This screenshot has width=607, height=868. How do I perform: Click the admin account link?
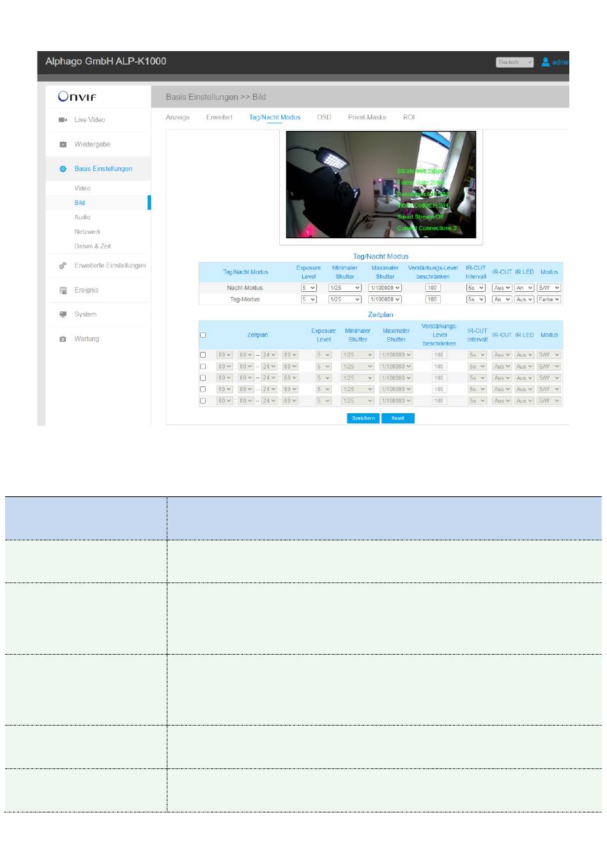[560, 62]
